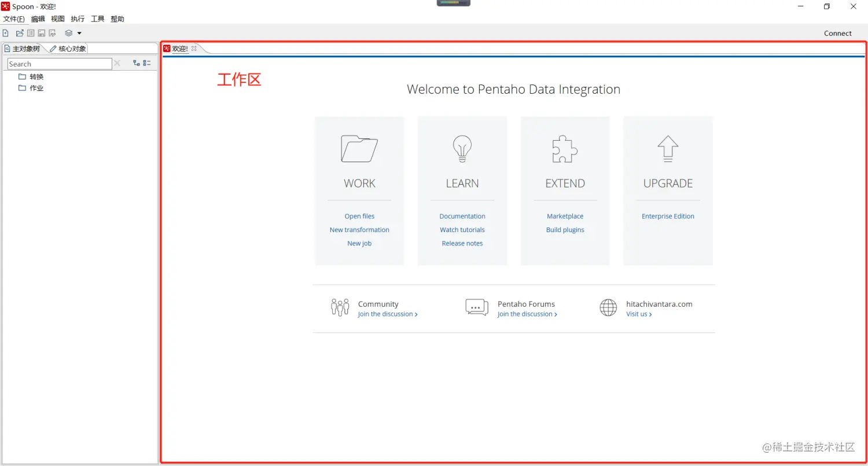
Task: Select the 作业 tree item
Action: coord(36,88)
